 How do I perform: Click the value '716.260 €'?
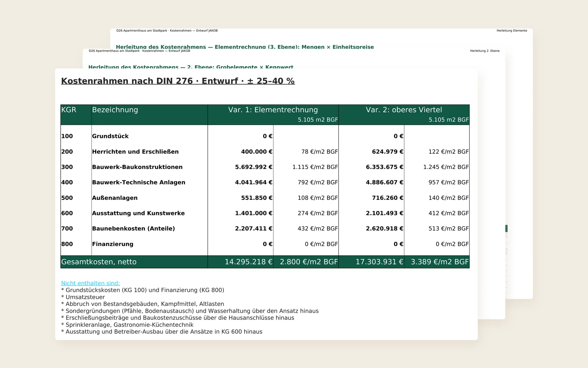[x=387, y=198]
